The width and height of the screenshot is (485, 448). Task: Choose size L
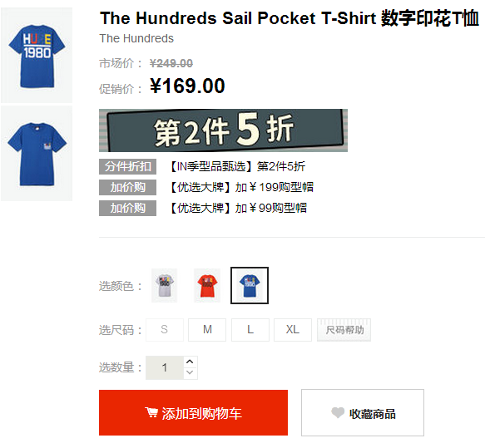(x=250, y=330)
